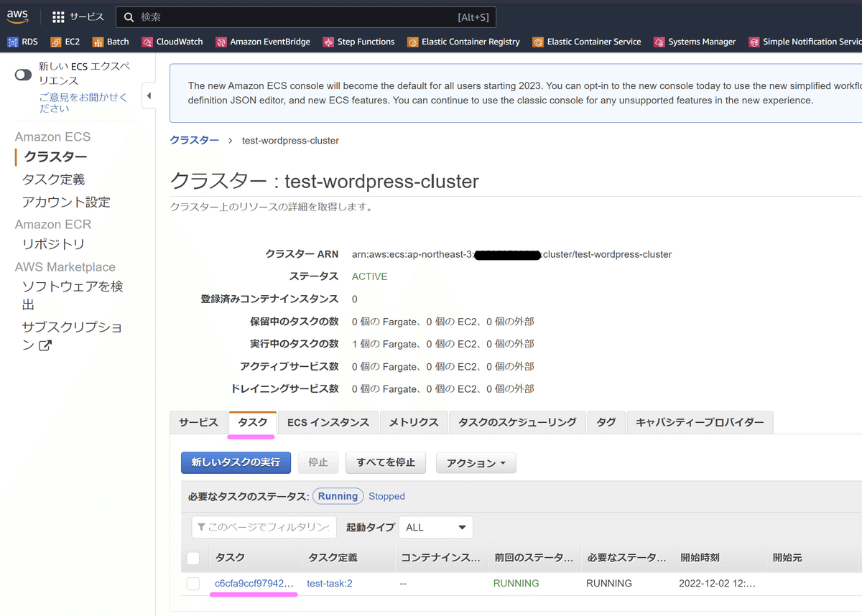This screenshot has height=616, width=862.
Task: Click the タスク column header
Action: 254,558
